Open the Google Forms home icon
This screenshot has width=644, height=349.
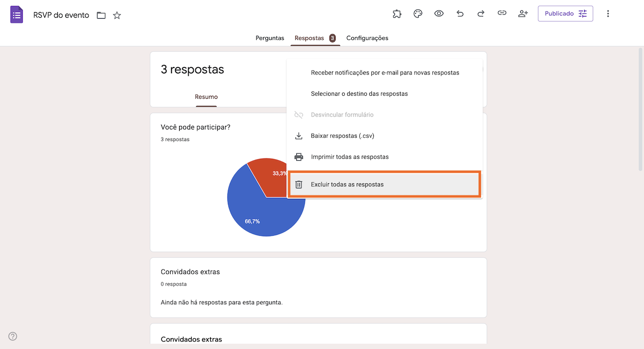17,15
